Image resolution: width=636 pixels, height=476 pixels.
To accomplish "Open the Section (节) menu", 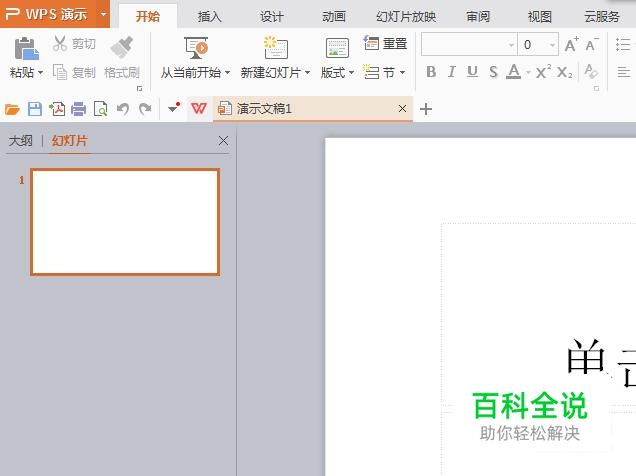I will (384, 72).
